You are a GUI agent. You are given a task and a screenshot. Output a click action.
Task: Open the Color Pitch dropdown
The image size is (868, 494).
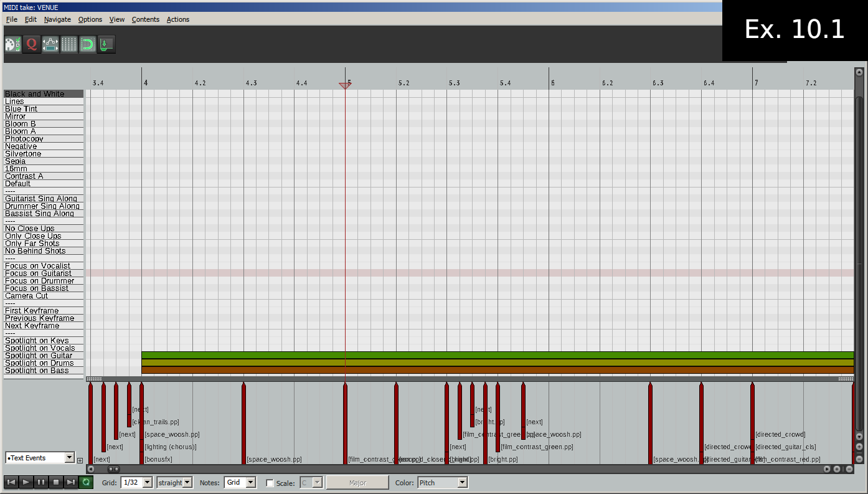442,482
